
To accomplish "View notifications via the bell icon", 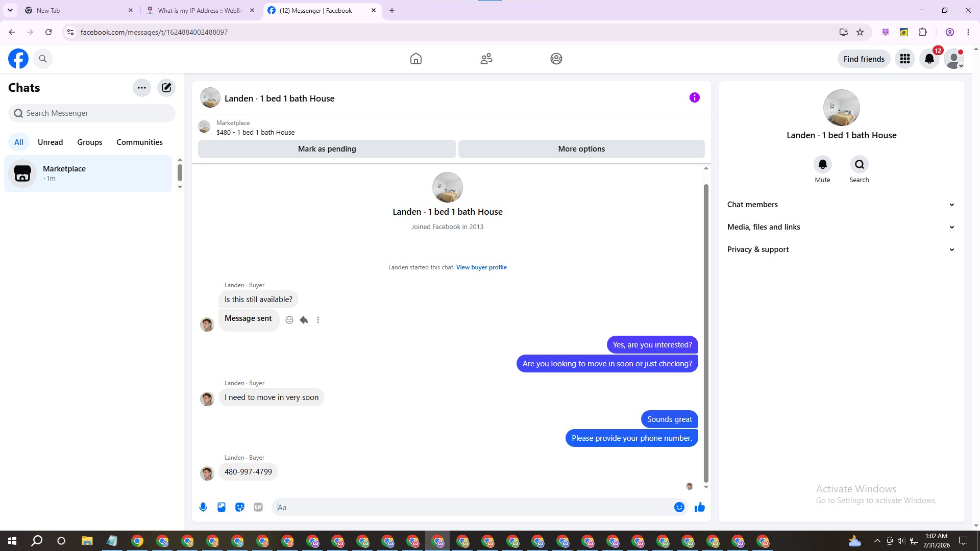I will tap(929, 59).
